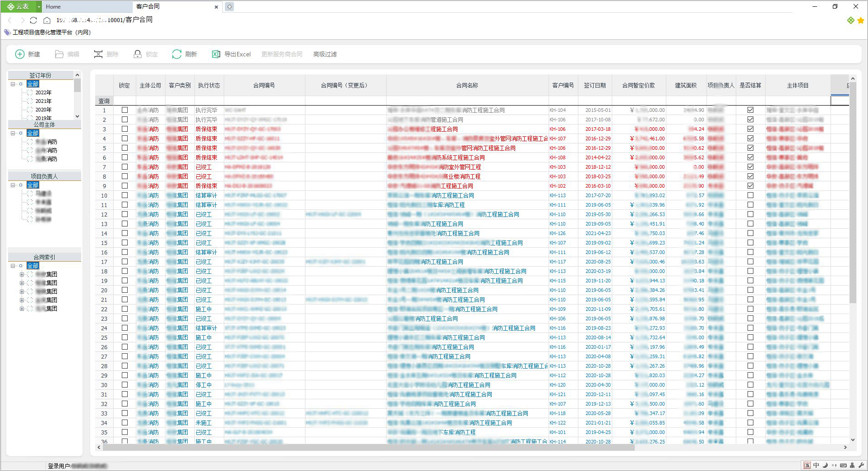Click the home icon beside the address
Screen dimensions: 868x471
pos(47,20)
